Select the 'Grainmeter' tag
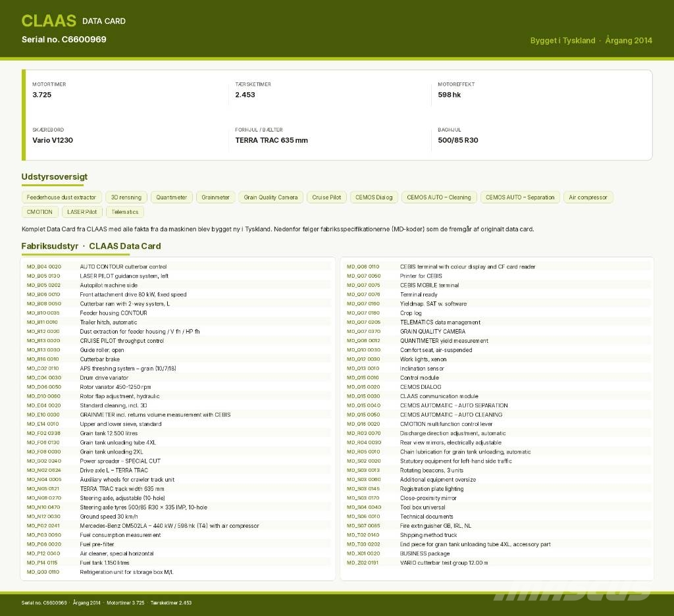Screen dimensions: 674x616 (215, 197)
